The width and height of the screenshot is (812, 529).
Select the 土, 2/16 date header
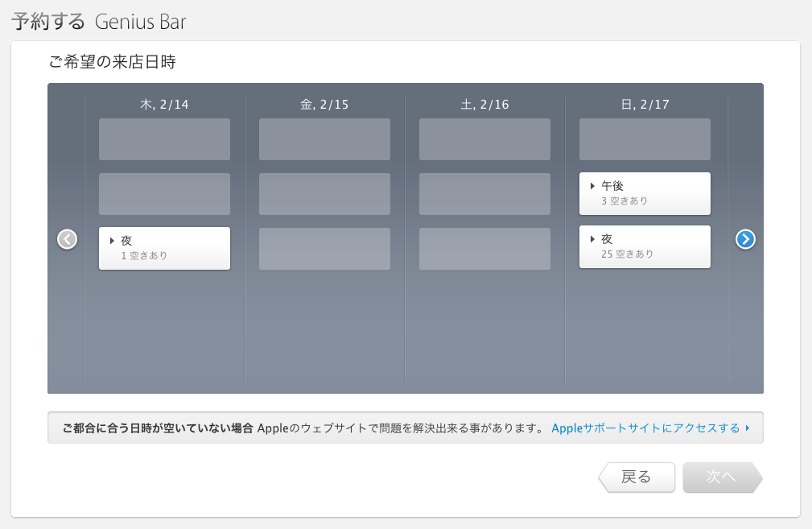pos(484,105)
